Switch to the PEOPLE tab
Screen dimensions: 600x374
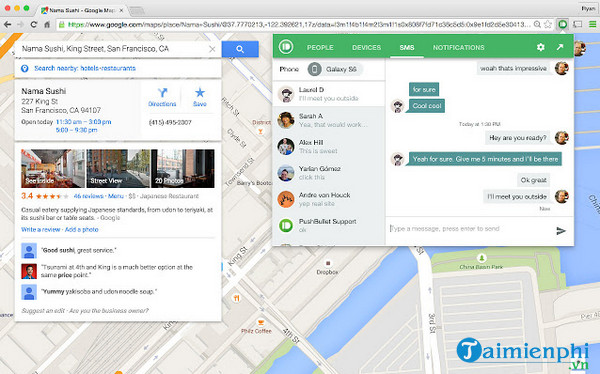pos(320,47)
